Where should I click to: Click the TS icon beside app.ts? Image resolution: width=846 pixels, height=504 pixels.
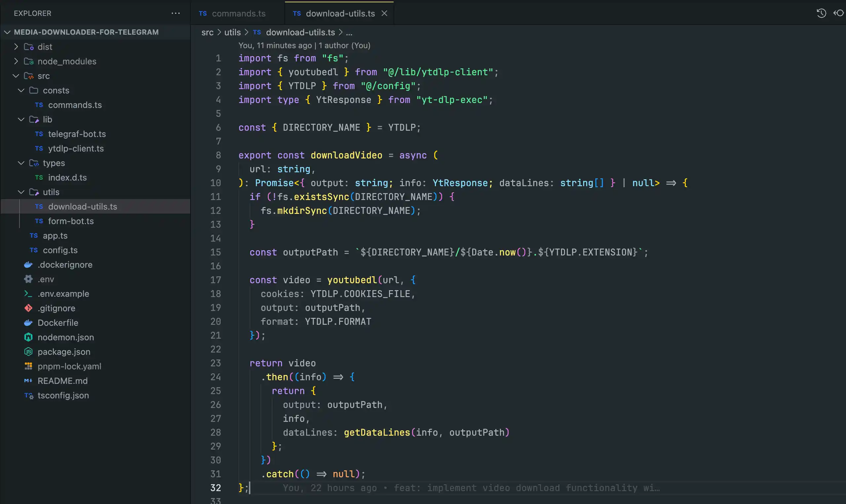[34, 235]
